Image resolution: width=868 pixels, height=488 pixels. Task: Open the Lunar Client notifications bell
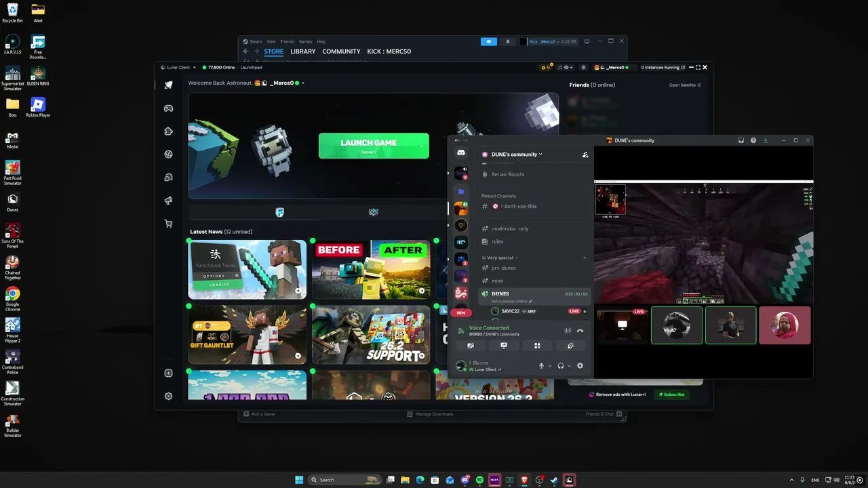582,68
